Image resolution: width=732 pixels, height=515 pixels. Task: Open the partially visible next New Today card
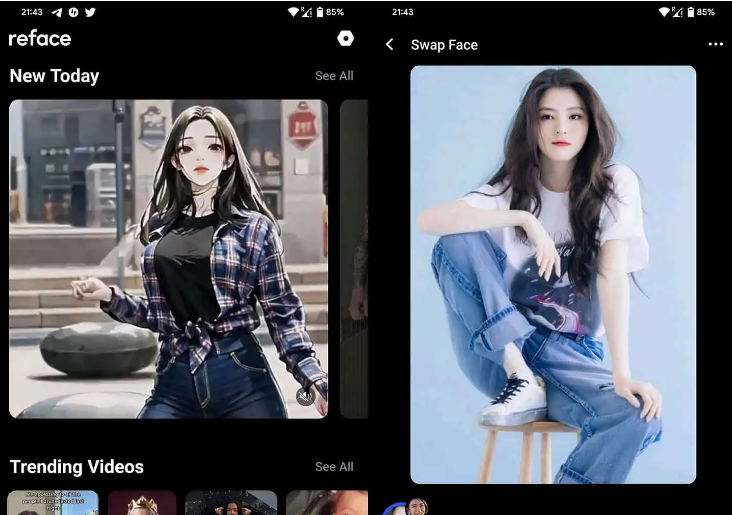[x=354, y=258]
